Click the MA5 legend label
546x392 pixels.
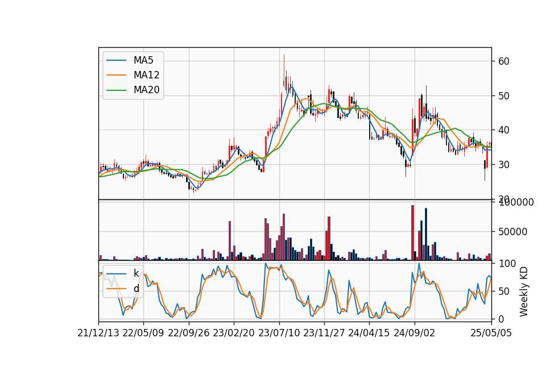143,60
